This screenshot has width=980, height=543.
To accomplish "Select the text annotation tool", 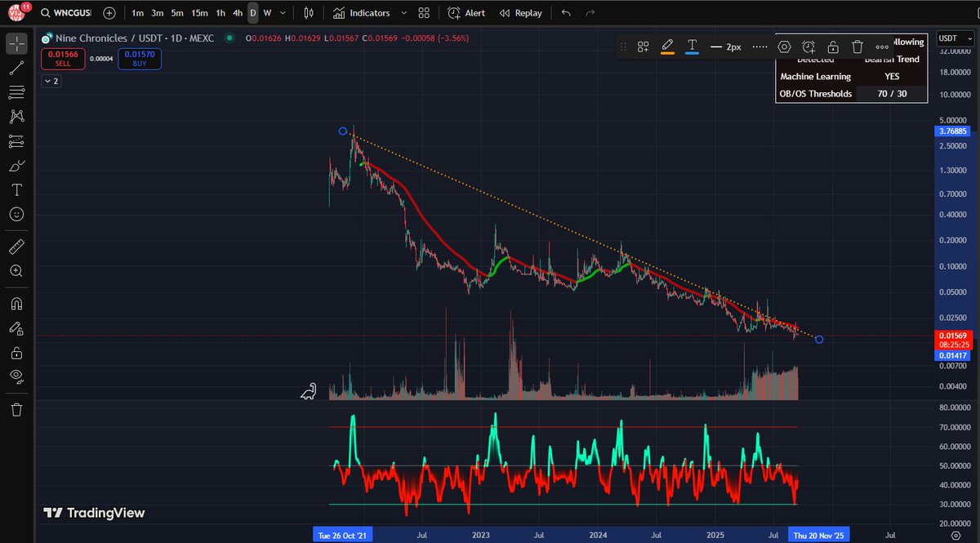I will coord(16,189).
